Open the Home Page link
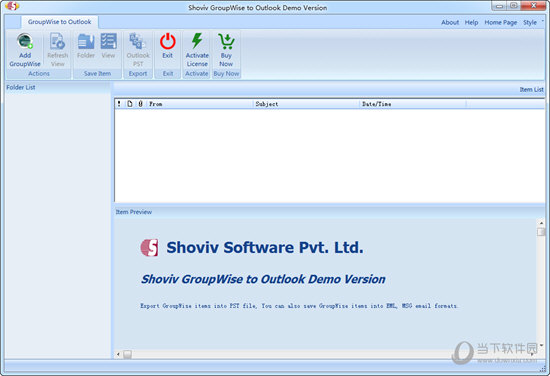This screenshot has width=550, height=376. 501,22
